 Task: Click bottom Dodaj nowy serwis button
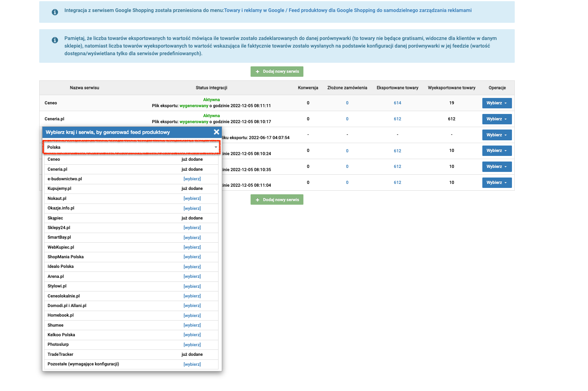277,199
